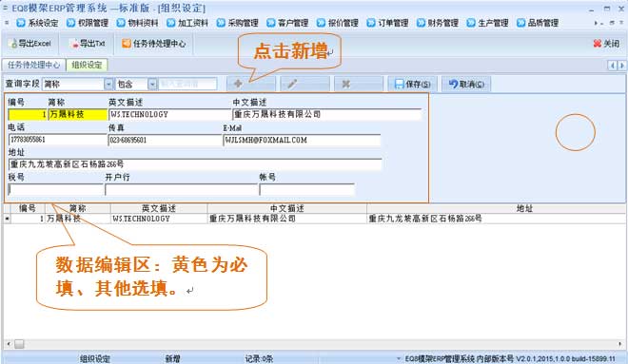Screen dimensions: 628x364
Task: Click the pencil edit icon
Action: [292, 84]
